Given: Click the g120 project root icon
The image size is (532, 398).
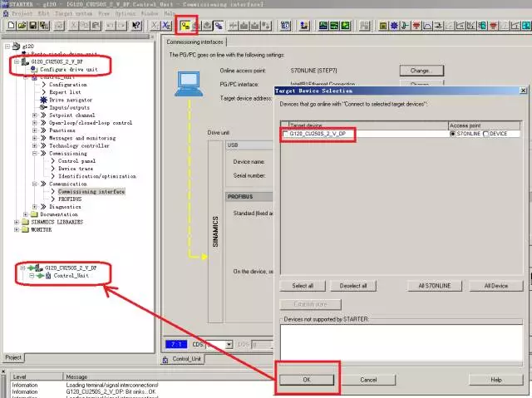Looking at the screenshot, I should (x=17, y=47).
